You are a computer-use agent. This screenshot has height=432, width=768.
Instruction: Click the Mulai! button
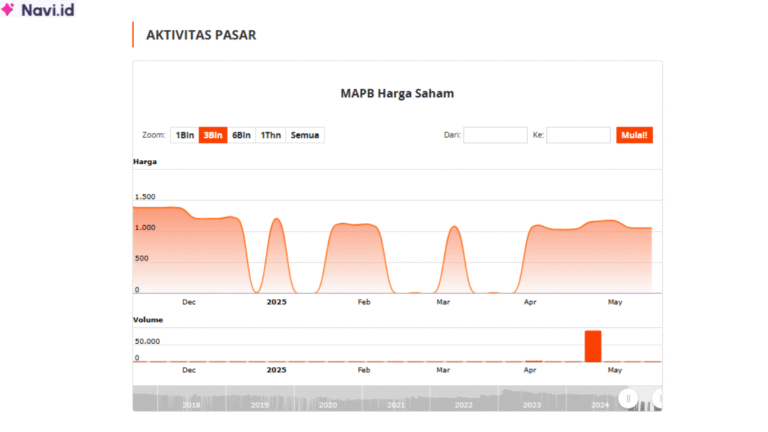(634, 135)
